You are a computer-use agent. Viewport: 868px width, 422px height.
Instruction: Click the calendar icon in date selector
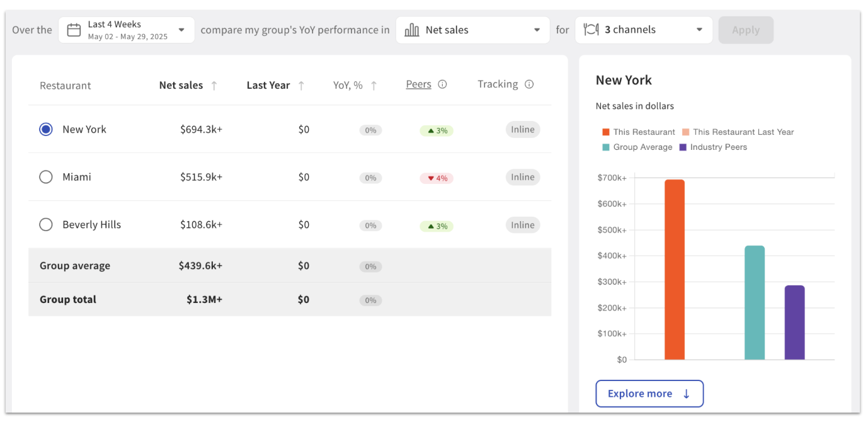coord(74,30)
